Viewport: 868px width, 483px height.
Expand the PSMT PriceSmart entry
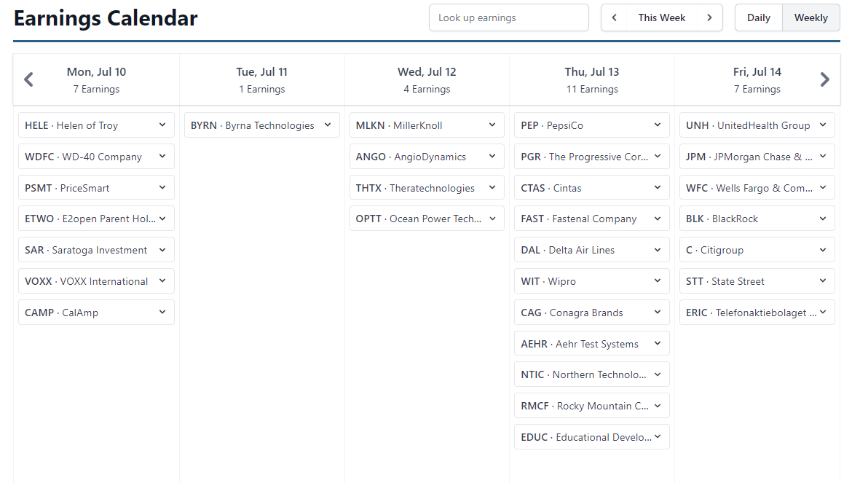point(96,188)
